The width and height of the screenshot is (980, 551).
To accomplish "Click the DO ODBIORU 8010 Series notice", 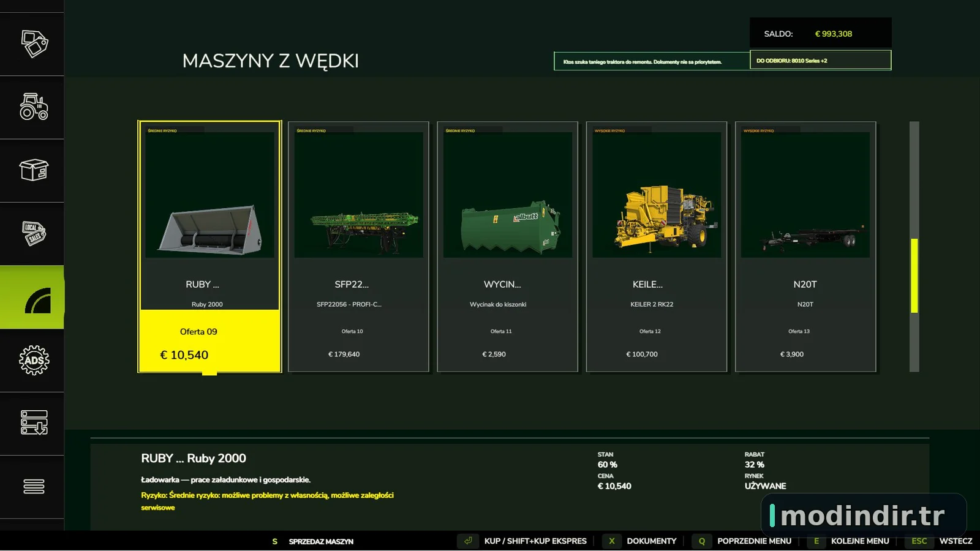I will click(821, 61).
